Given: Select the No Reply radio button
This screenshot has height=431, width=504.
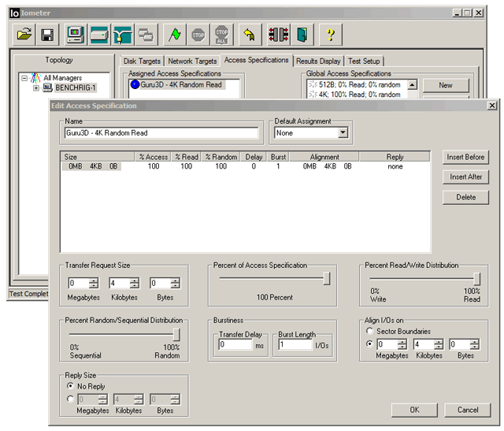Looking at the screenshot, I should point(71,387).
